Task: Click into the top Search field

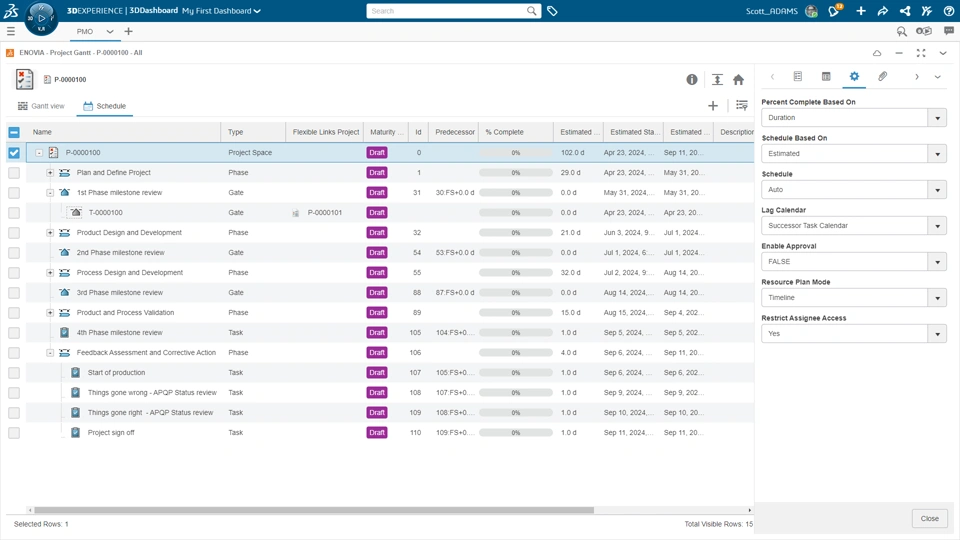Action: click(x=447, y=10)
